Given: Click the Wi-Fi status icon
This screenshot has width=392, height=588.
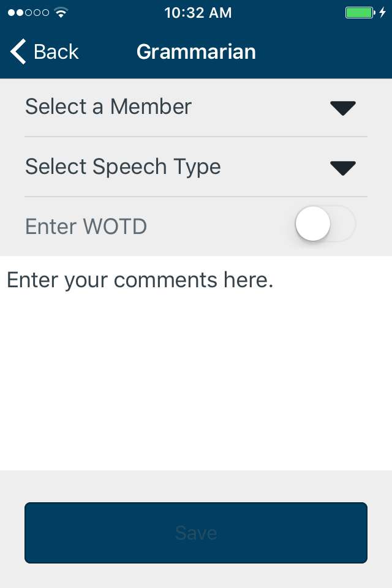Looking at the screenshot, I should [x=61, y=12].
